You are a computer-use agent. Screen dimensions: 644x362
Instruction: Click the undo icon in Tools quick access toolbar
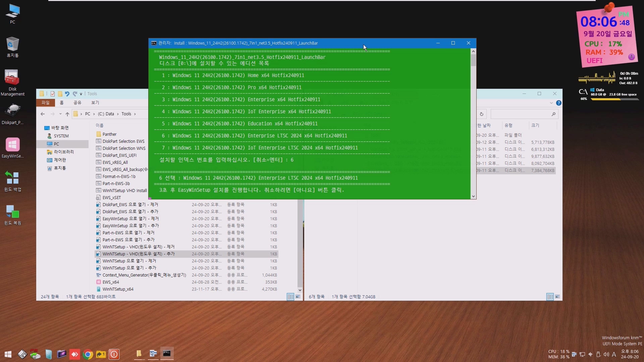[x=67, y=94]
